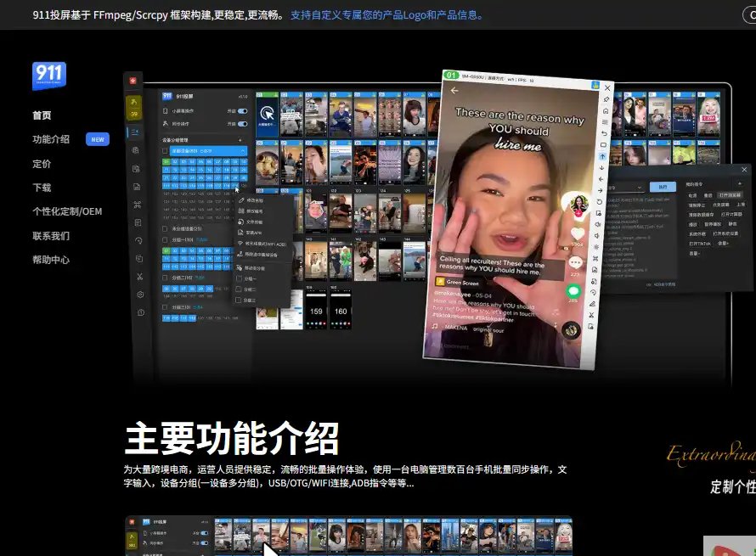Screen dimensions: 756x556
Task: Check the 分组三 checkbox in device panel
Action: coord(165,307)
